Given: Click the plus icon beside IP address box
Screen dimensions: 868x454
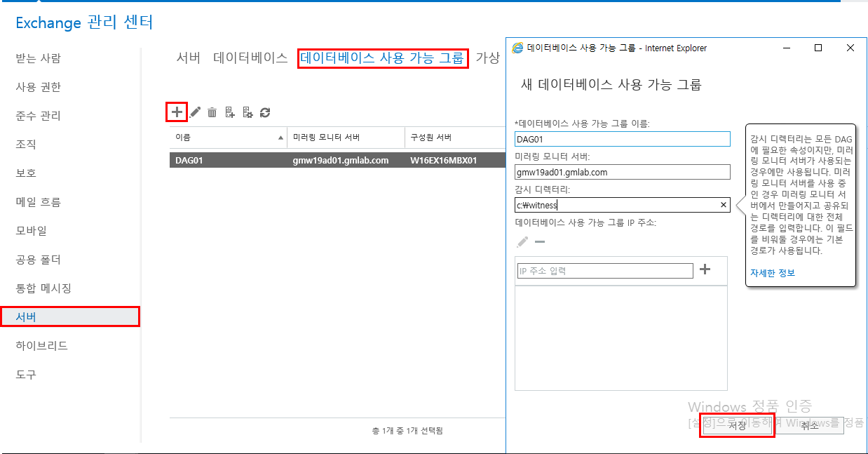Looking at the screenshot, I should click(705, 269).
